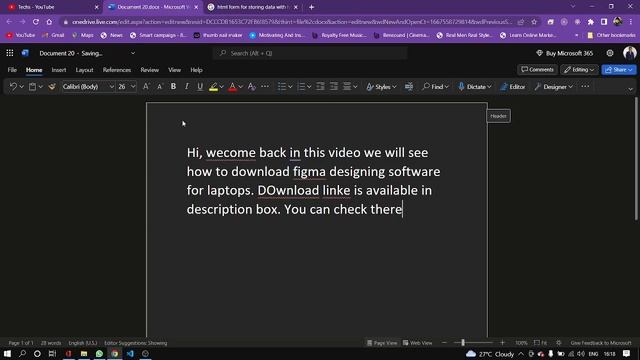The image size is (640, 360).
Task: Click the Share button
Action: point(619,69)
